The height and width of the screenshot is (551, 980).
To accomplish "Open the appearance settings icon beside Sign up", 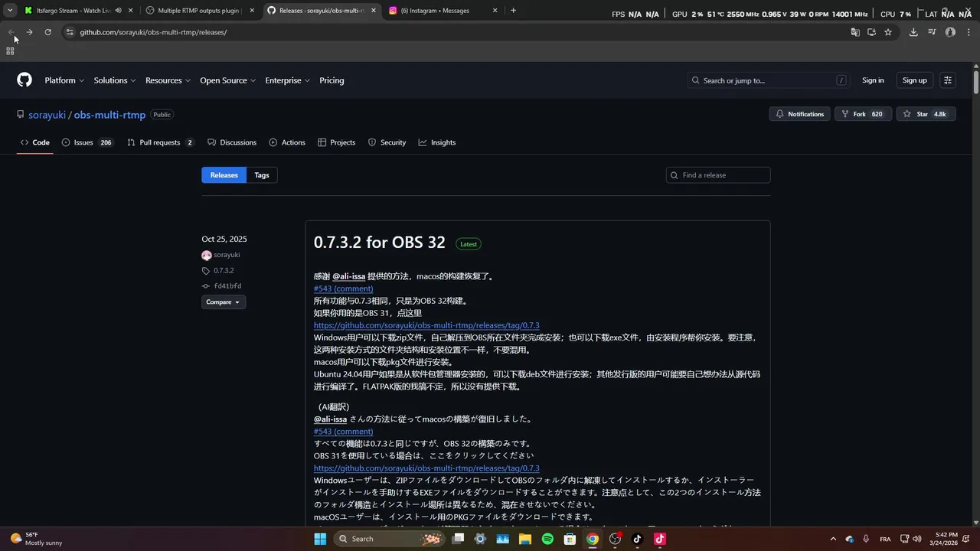I will [947, 80].
